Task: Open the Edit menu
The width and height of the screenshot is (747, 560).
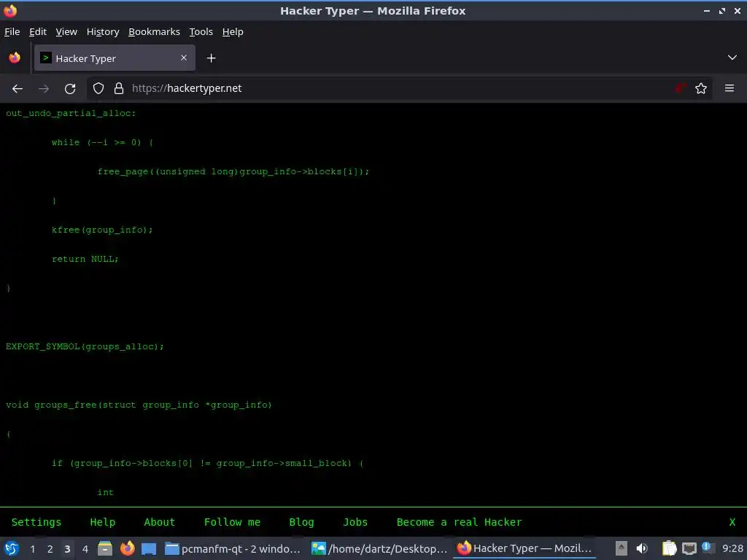Action: (38, 31)
